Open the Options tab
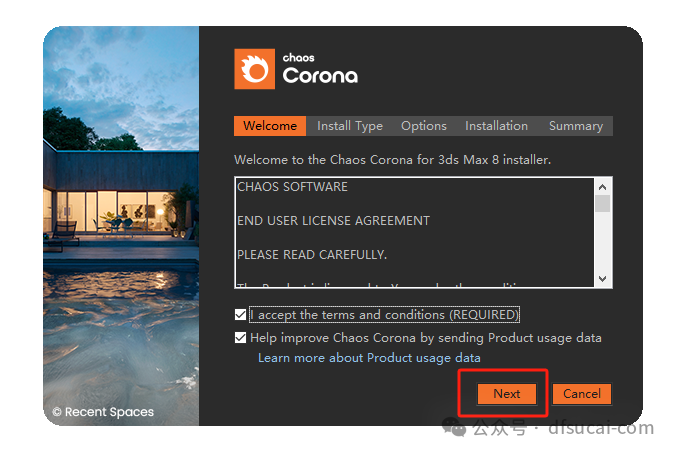This screenshot has height=454, width=676. [424, 126]
